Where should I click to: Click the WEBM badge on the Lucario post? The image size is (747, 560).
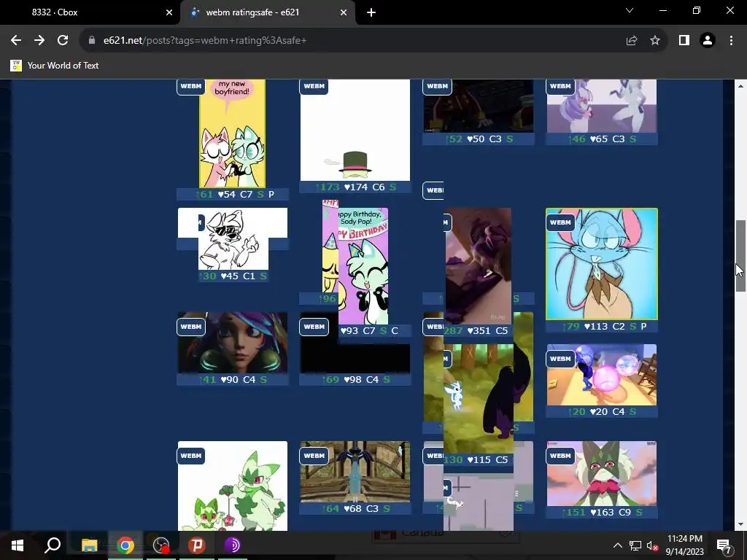click(x=314, y=456)
